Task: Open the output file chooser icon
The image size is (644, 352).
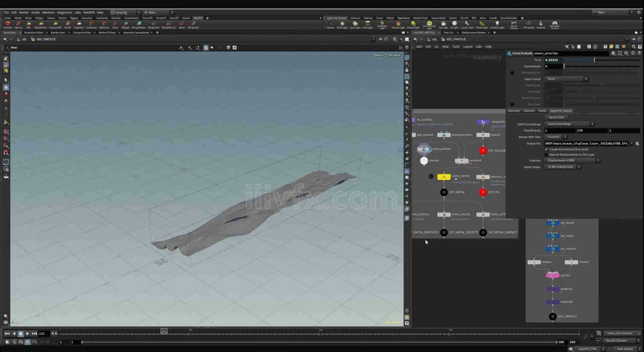Action: 637,144
